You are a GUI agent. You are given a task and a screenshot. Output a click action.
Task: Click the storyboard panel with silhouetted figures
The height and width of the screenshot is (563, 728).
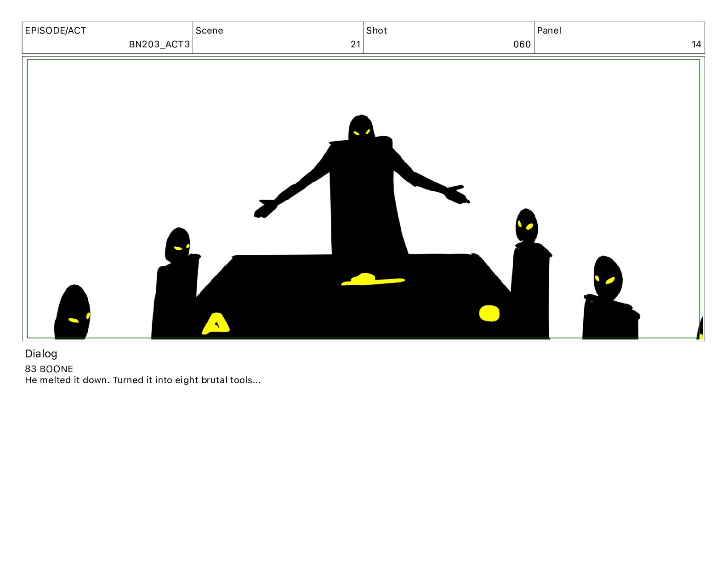tap(363, 199)
